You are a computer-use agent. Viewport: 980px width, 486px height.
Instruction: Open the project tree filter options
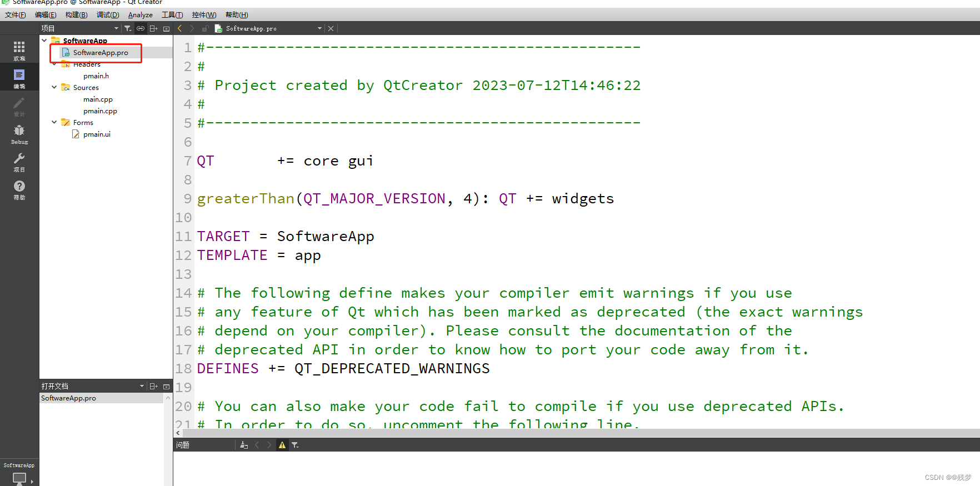tap(128, 28)
